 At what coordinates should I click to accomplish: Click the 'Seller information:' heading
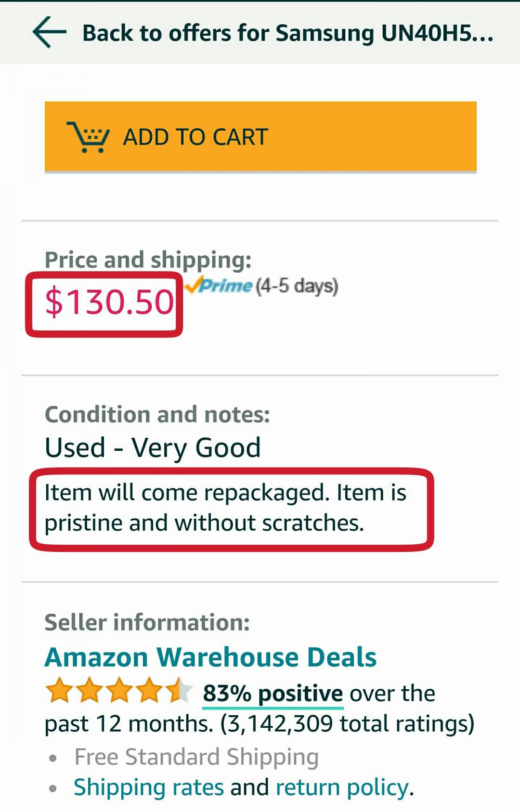(x=147, y=622)
